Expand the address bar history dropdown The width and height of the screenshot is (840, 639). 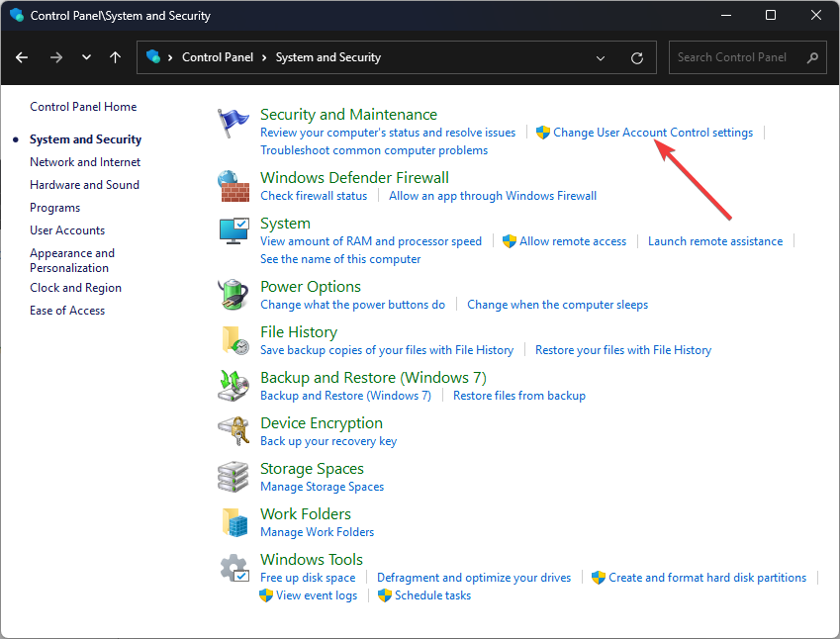[601, 57]
